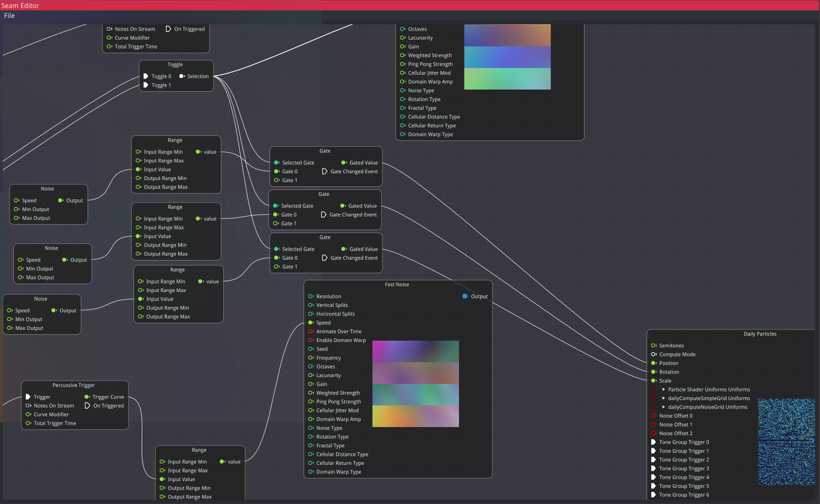Click Daily Particles Rotation input pin
The width and height of the screenshot is (820, 504).
point(653,372)
